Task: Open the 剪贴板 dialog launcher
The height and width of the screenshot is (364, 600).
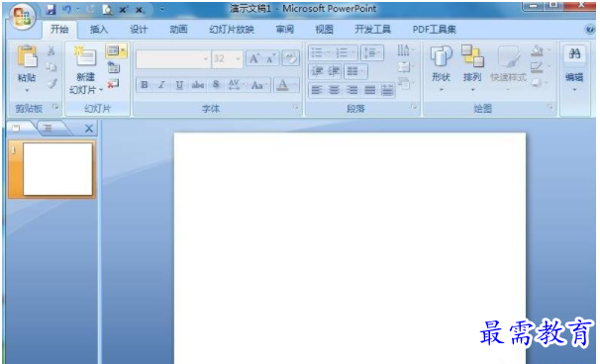Action: pos(55,107)
